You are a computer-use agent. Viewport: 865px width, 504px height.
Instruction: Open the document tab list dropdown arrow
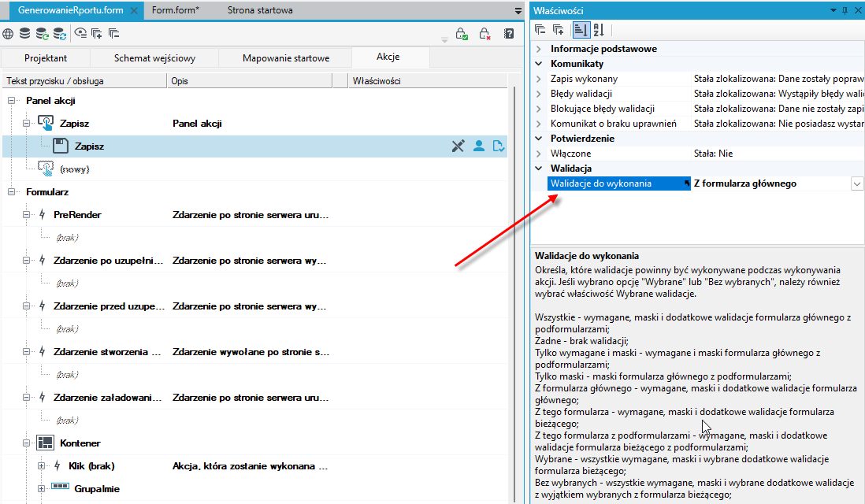[518, 10]
